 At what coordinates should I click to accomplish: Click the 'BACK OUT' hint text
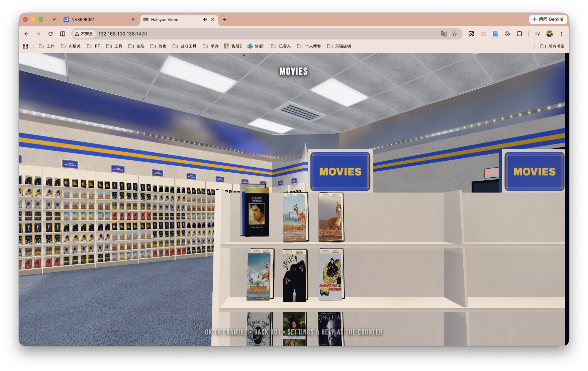(x=268, y=332)
